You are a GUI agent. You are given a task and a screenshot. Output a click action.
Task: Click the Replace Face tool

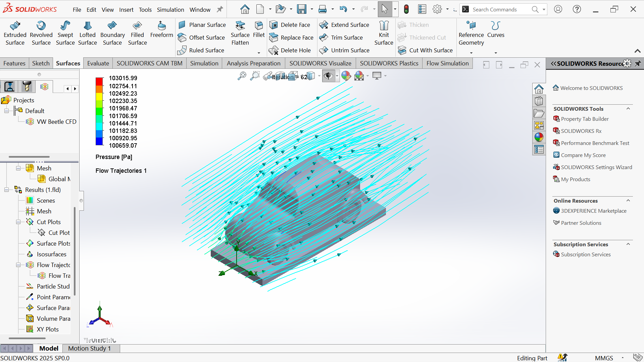[x=292, y=38]
